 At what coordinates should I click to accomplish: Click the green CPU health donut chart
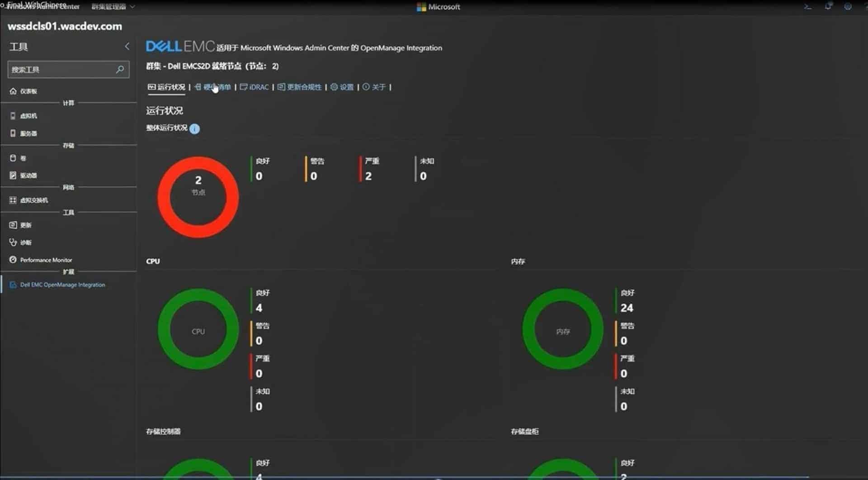(198, 329)
